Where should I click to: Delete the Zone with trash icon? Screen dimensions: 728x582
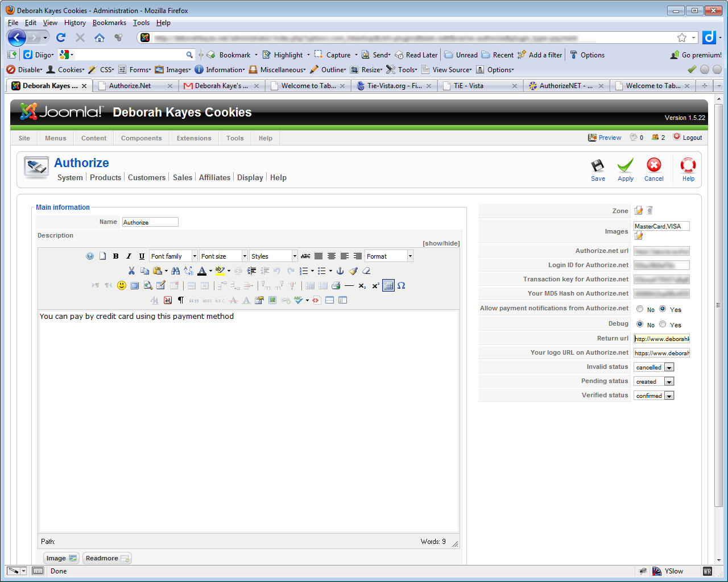pyautogui.click(x=650, y=211)
